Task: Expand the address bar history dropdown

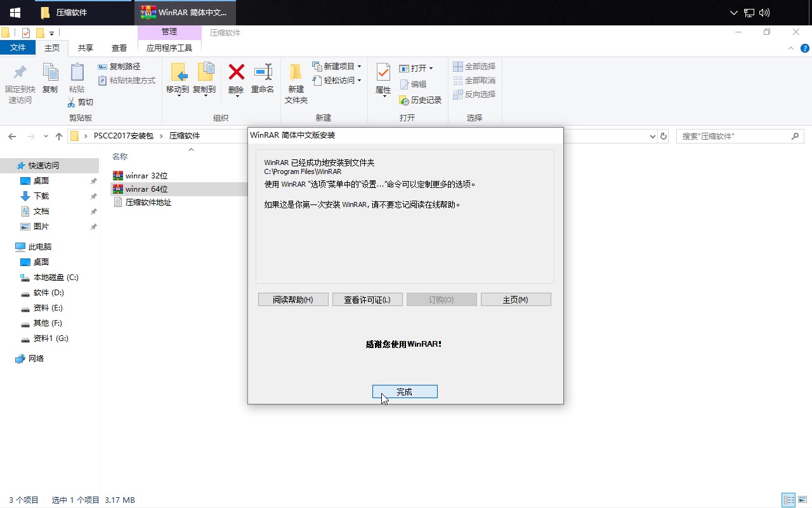Action: click(x=653, y=136)
